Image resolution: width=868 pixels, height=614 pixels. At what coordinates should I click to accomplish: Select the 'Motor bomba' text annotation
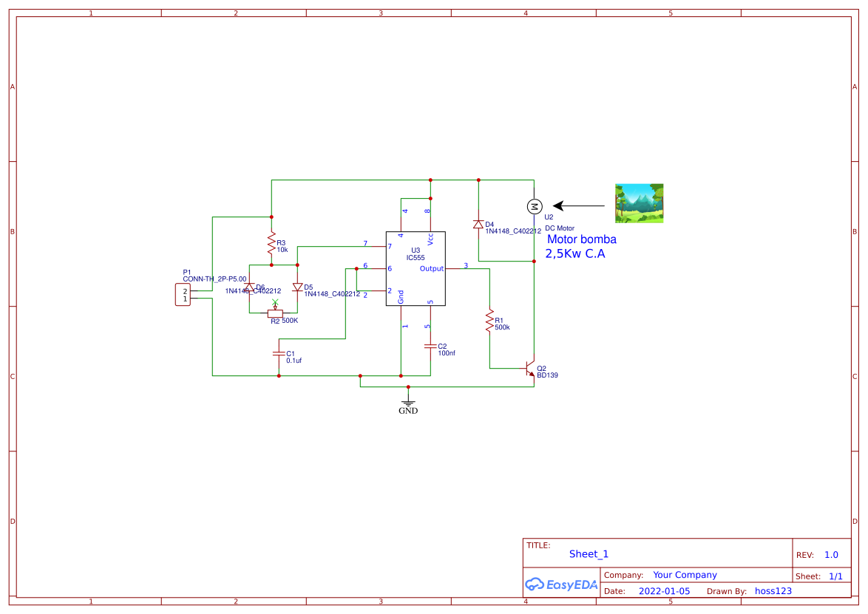(582, 239)
